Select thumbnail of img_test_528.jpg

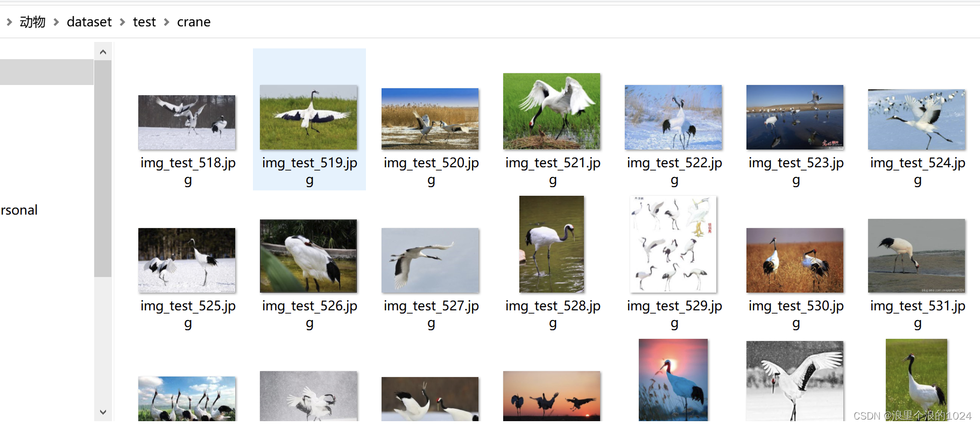point(552,244)
